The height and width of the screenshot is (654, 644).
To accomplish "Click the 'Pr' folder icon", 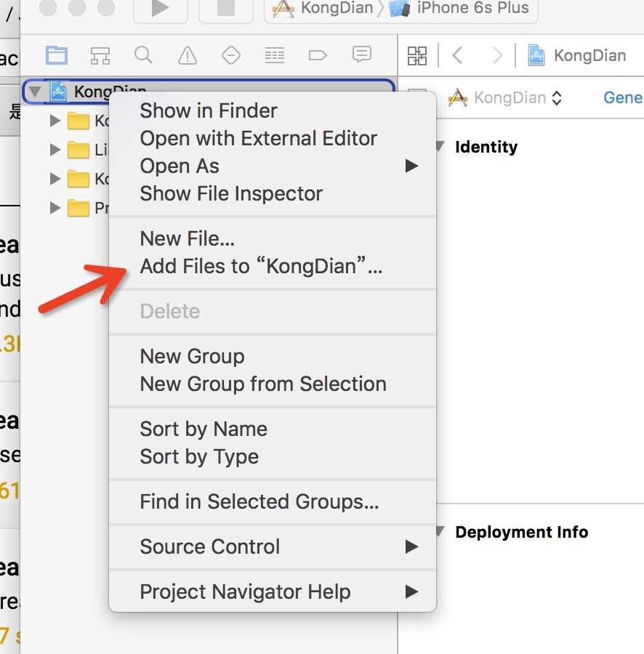I will click(x=79, y=208).
